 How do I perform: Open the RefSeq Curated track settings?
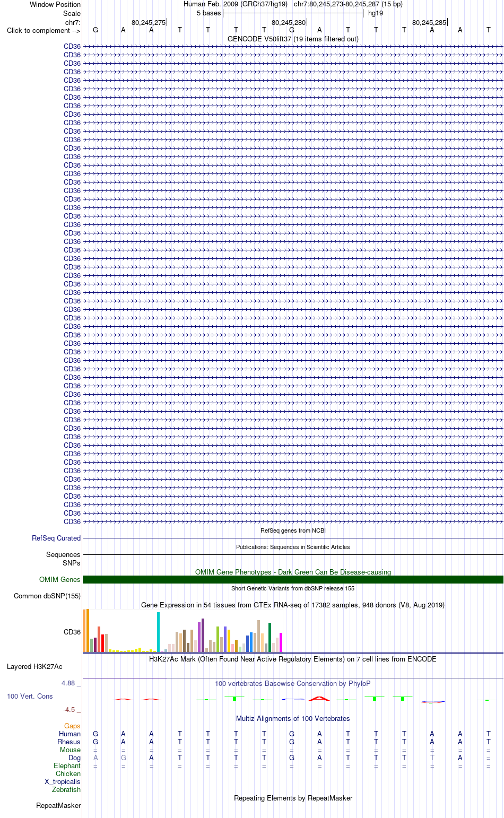pos(56,538)
